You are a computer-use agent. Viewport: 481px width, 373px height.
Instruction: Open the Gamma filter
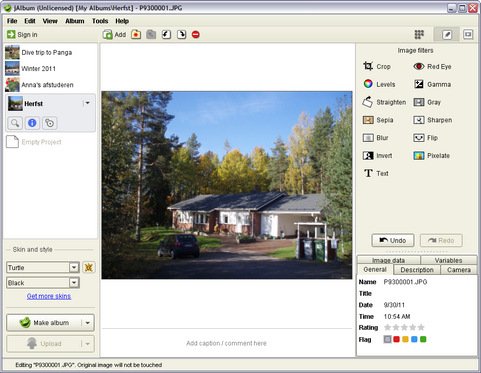432,84
